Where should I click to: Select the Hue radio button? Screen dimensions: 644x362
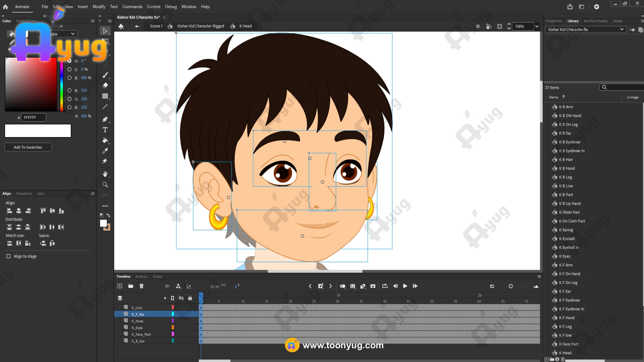(69, 61)
